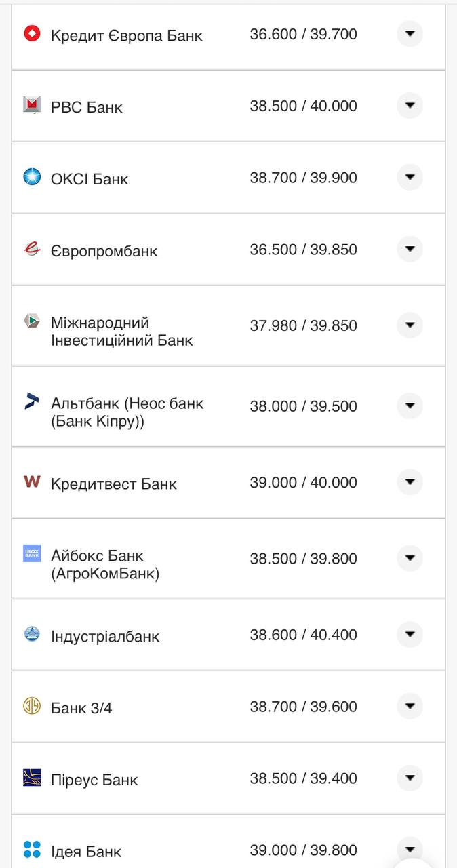Click the Айбокс Банк IBOX logo
Viewport: 457px width, 868px height.
coord(30,555)
